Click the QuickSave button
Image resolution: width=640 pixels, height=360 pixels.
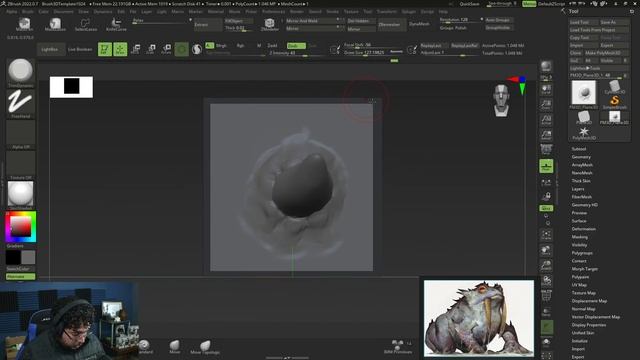469,4
